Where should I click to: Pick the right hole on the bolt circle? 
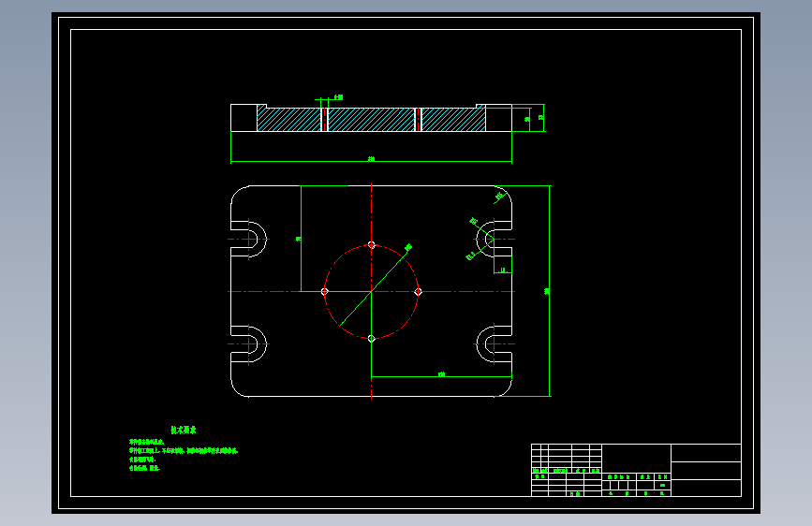[x=418, y=291]
